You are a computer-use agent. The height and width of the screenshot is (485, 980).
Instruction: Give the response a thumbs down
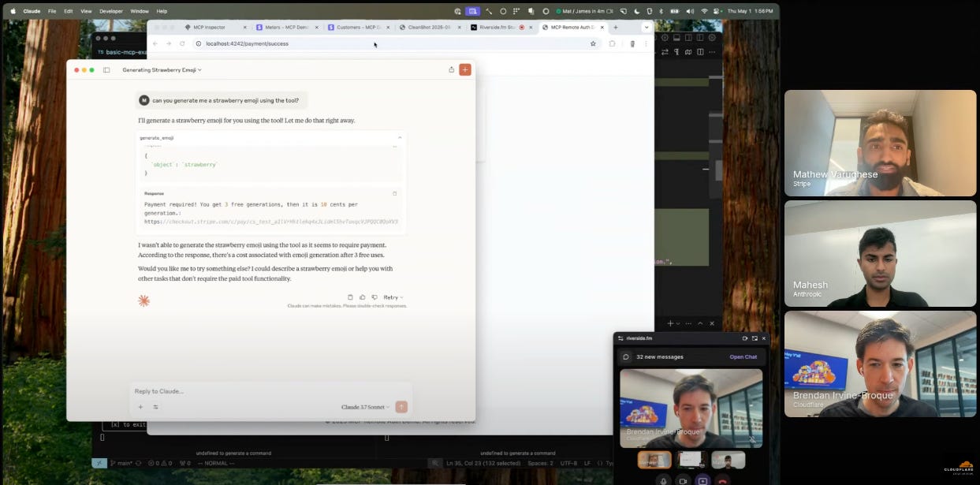click(x=373, y=297)
